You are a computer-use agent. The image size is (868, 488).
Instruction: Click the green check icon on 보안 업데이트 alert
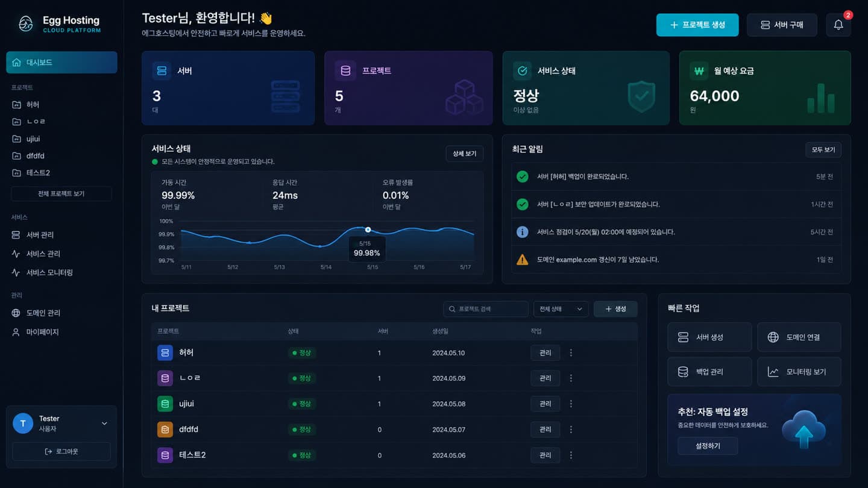pyautogui.click(x=523, y=204)
